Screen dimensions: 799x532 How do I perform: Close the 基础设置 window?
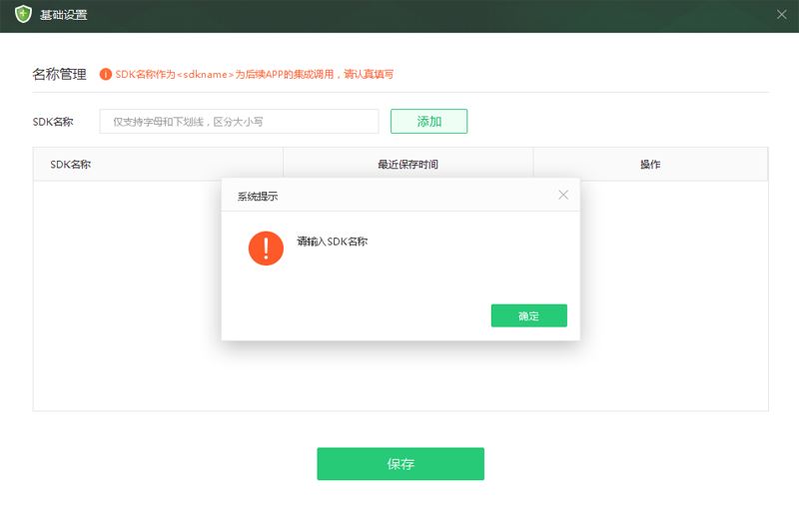pos(781,15)
